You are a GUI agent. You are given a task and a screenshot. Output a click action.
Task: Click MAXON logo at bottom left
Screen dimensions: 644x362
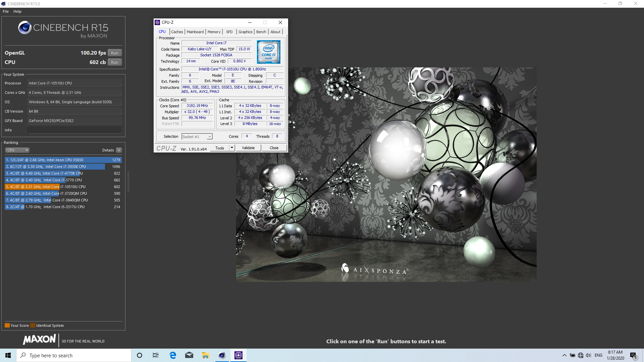[x=39, y=340]
